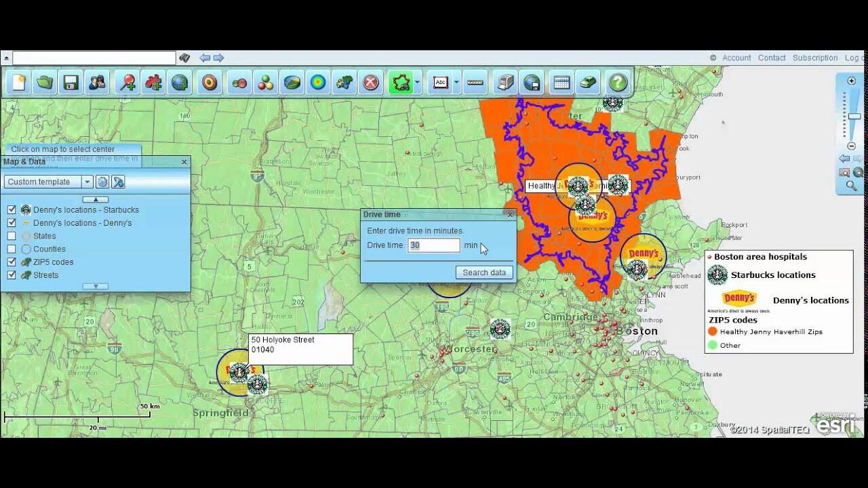
Task: Click the 50 Holyoke Street label box
Action: tap(300, 349)
